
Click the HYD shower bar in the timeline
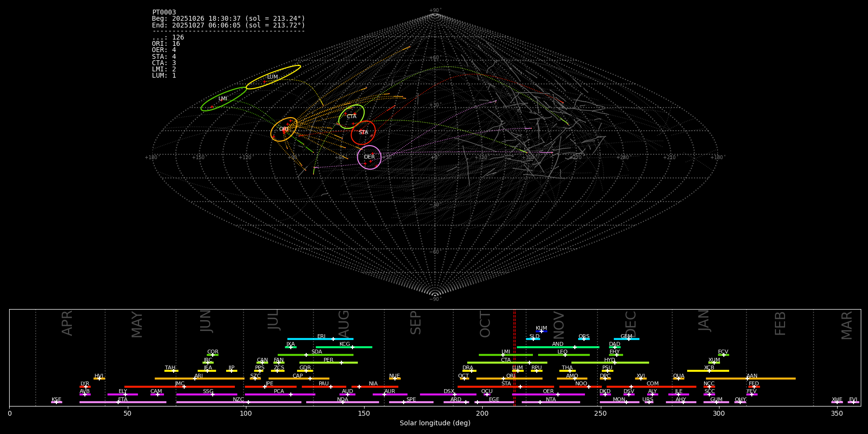610,363
